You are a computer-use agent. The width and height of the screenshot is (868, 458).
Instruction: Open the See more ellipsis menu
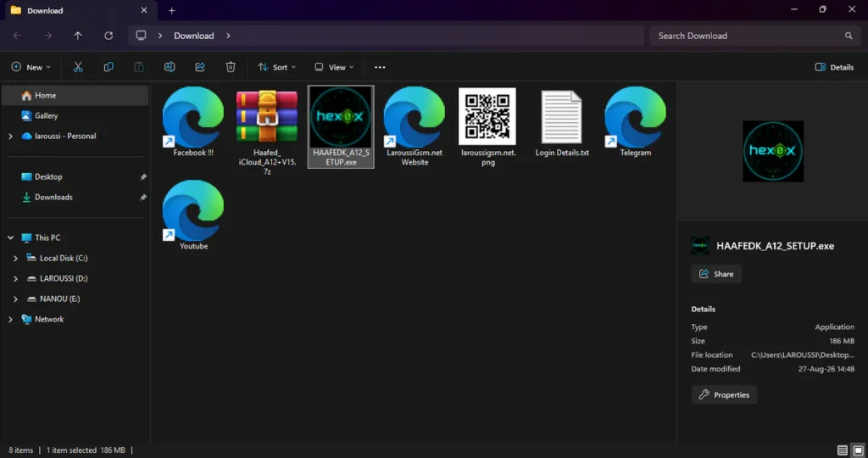380,67
